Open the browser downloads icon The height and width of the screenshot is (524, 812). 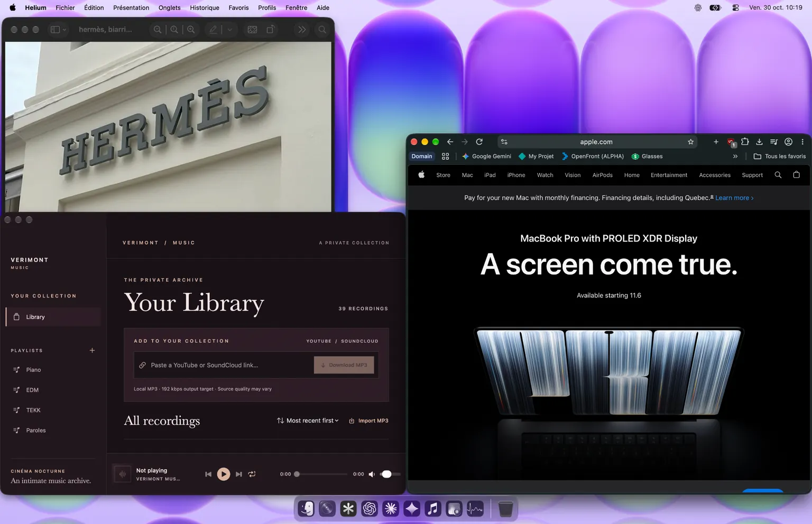[x=759, y=142]
